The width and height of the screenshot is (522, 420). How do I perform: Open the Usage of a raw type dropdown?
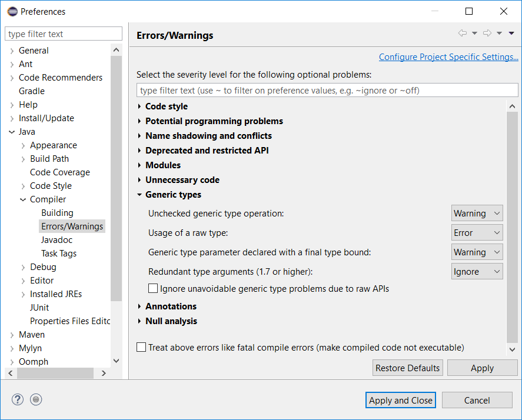(477, 232)
